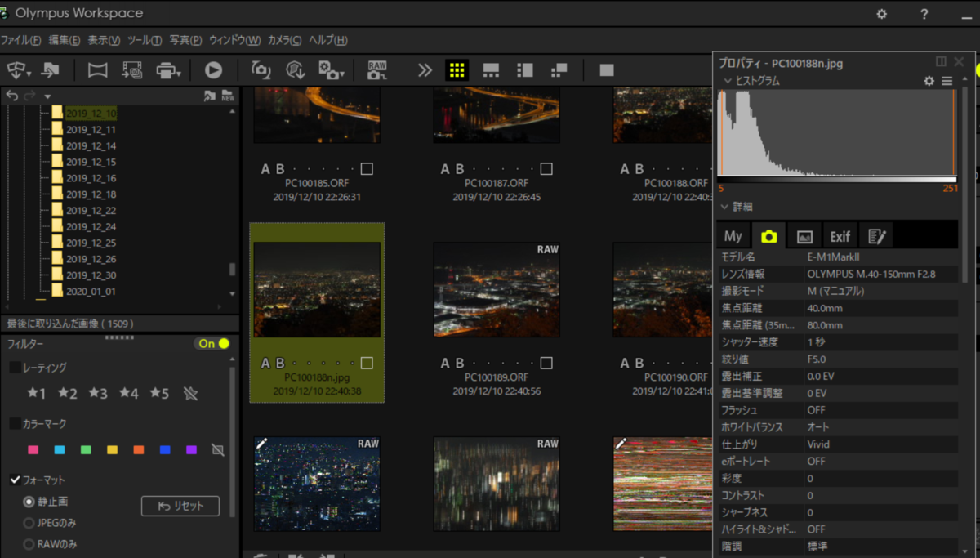Switch to single image viewer icon

coord(606,70)
